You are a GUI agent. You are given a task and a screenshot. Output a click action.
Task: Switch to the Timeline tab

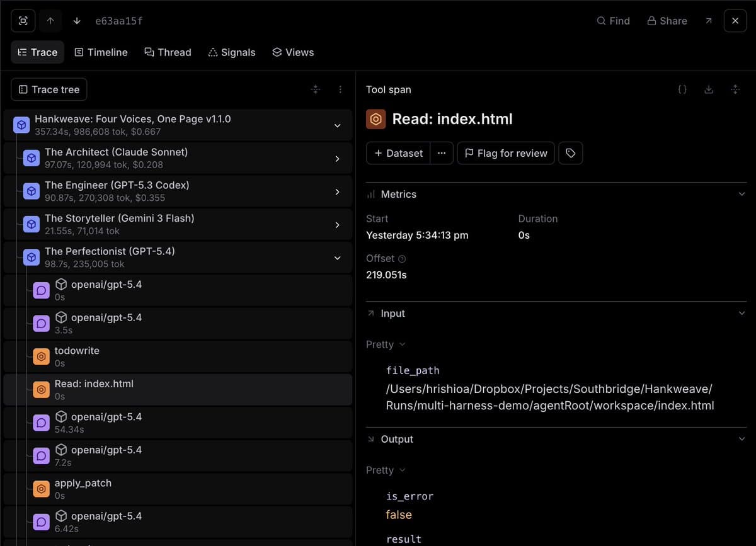(x=101, y=52)
